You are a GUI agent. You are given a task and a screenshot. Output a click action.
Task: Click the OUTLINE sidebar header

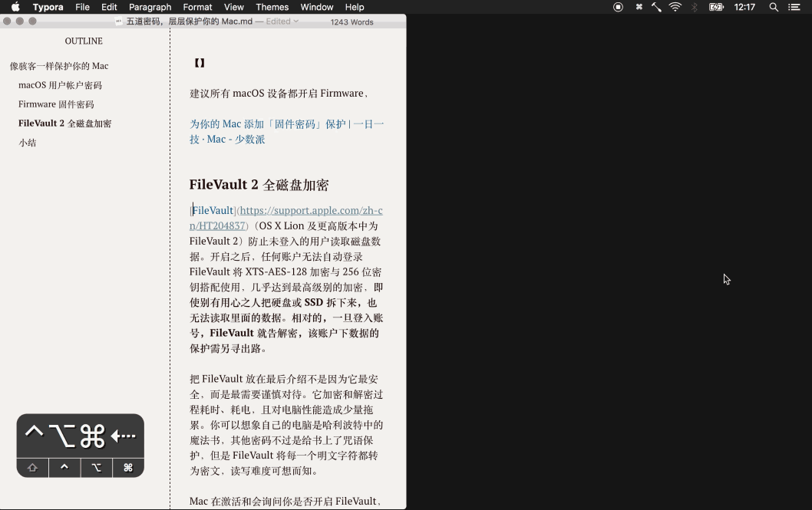point(84,41)
